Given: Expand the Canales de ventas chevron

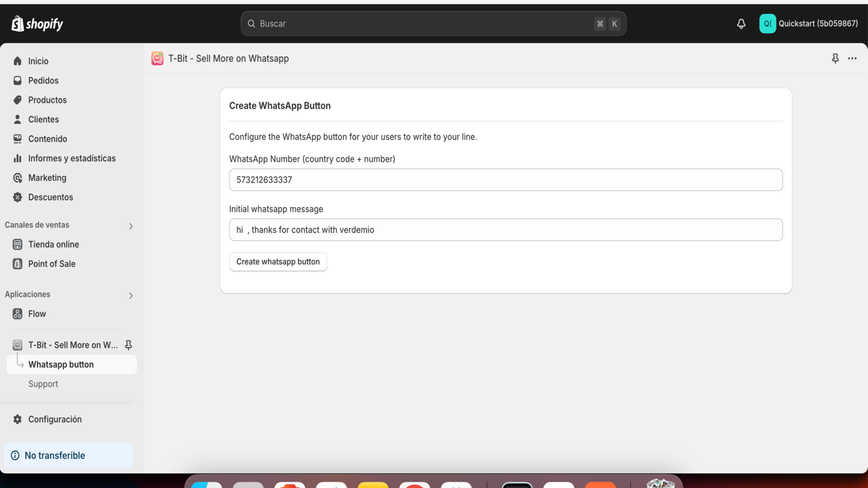Looking at the screenshot, I should [x=131, y=226].
